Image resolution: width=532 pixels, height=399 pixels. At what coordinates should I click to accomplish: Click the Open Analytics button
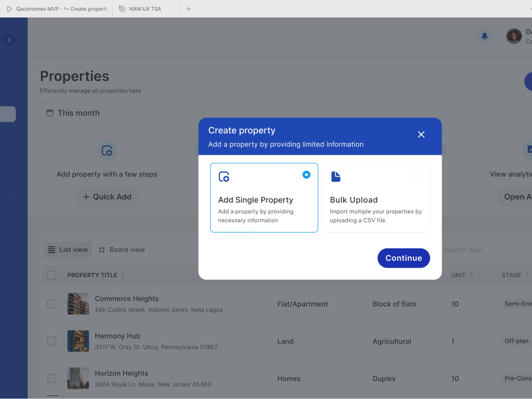[x=514, y=197]
